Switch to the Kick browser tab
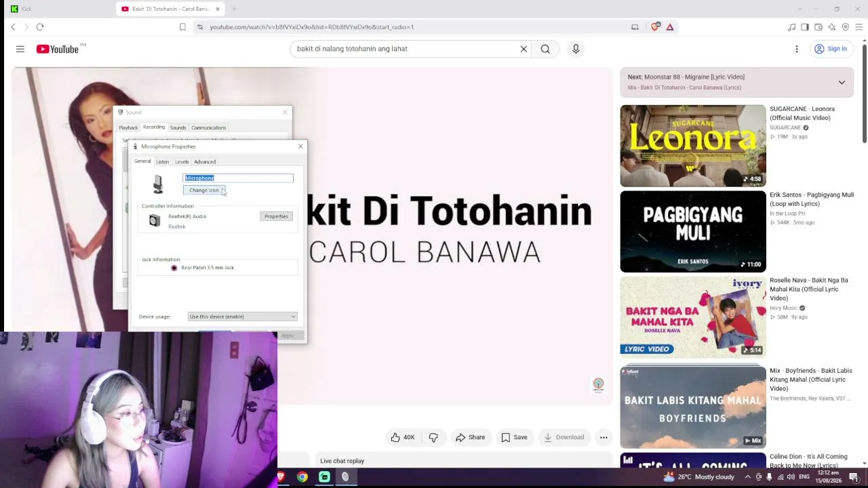This screenshot has width=868, height=488. (x=58, y=9)
